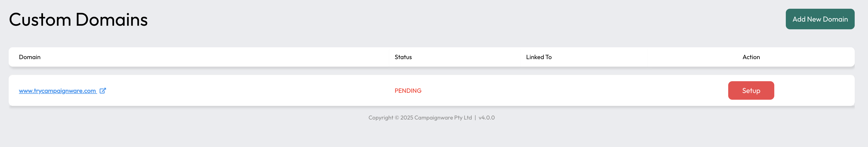Image resolution: width=868 pixels, height=147 pixels.
Task: Click the pipe separator before version number
Action: [475, 118]
